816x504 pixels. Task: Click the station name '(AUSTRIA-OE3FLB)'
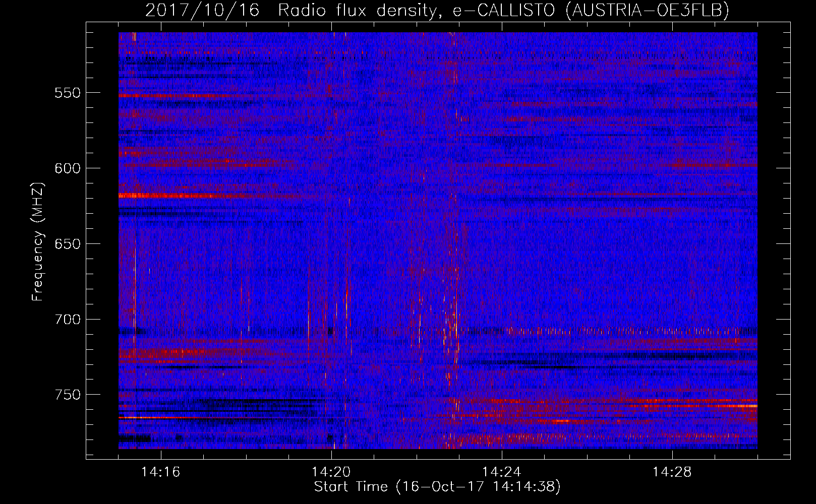648,11
